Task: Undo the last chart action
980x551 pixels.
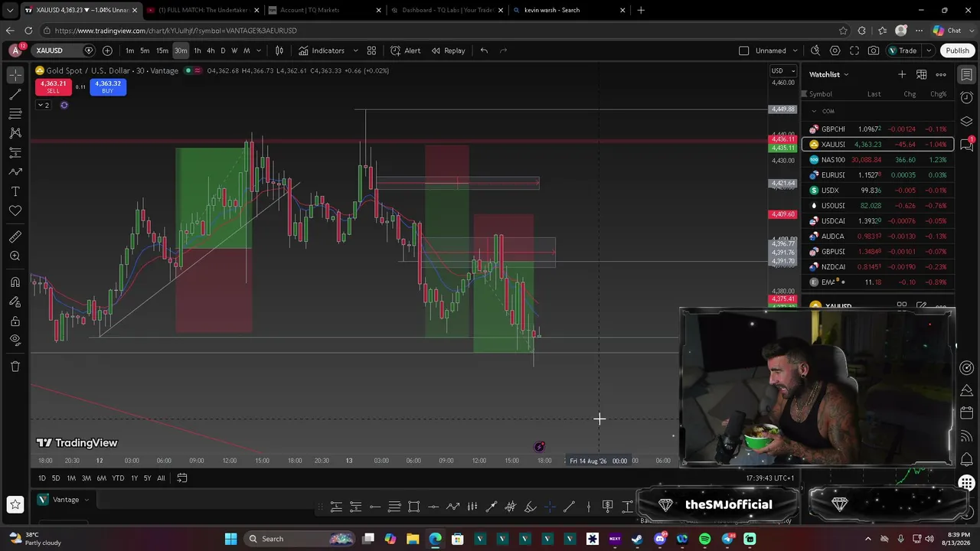Action: [484, 51]
